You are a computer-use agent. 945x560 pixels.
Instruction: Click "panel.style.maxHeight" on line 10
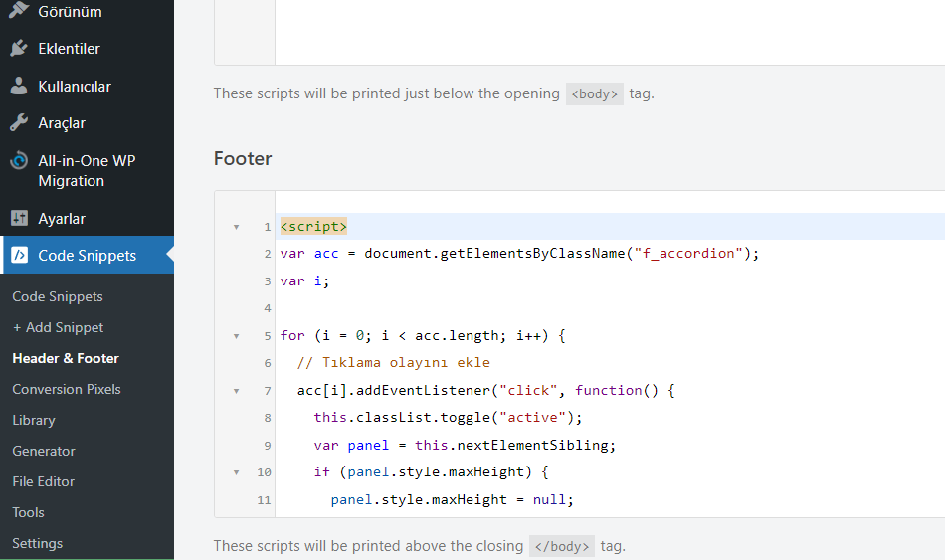(x=436, y=472)
